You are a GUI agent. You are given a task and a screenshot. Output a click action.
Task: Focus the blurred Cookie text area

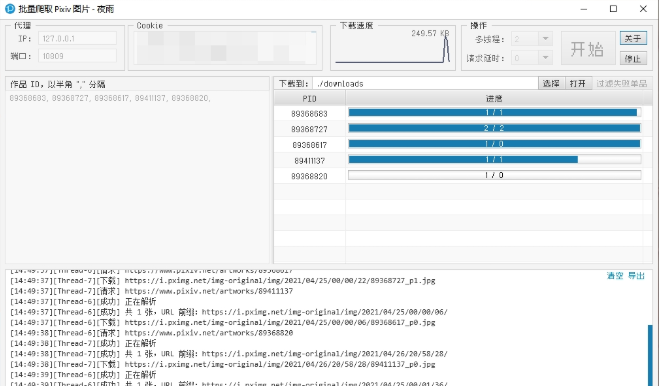coord(225,48)
